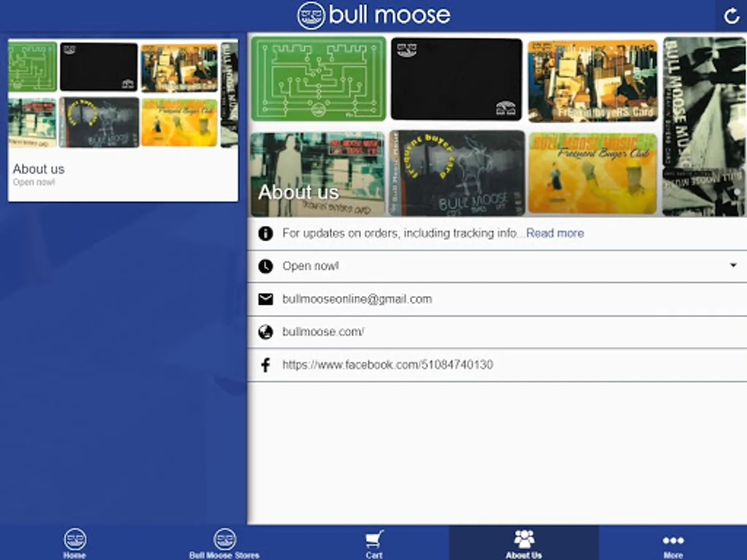Expand the Open now hours dropdown arrow

(x=733, y=266)
